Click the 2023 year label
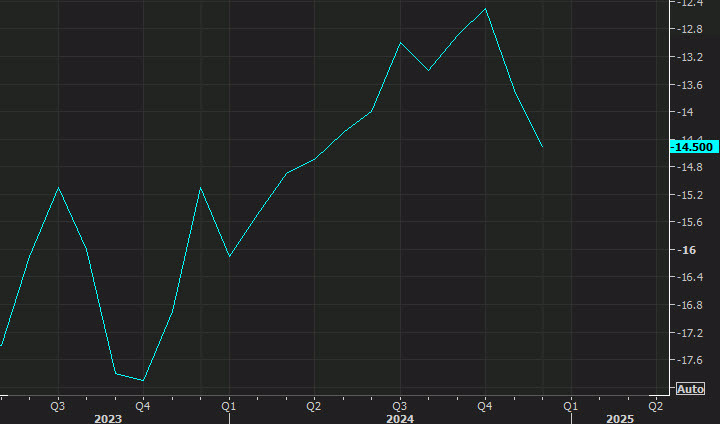The width and height of the screenshot is (720, 424). (108, 418)
